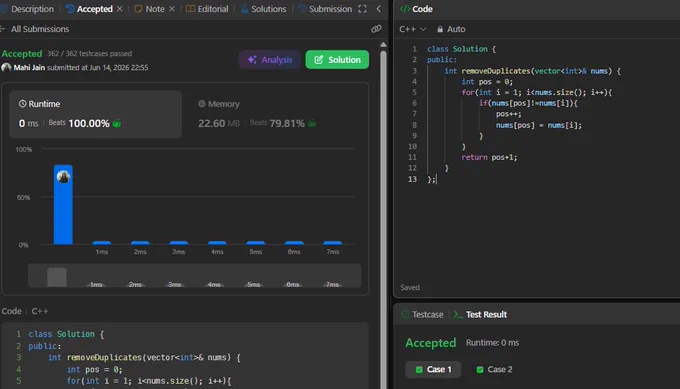Click 'Saved' status in editor
Viewport: 680px width, 389px height.
coord(410,288)
